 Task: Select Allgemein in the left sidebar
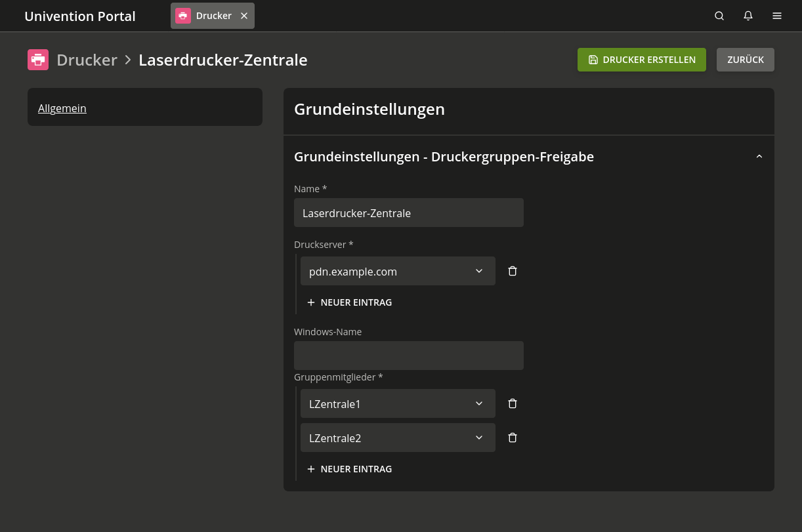(62, 108)
